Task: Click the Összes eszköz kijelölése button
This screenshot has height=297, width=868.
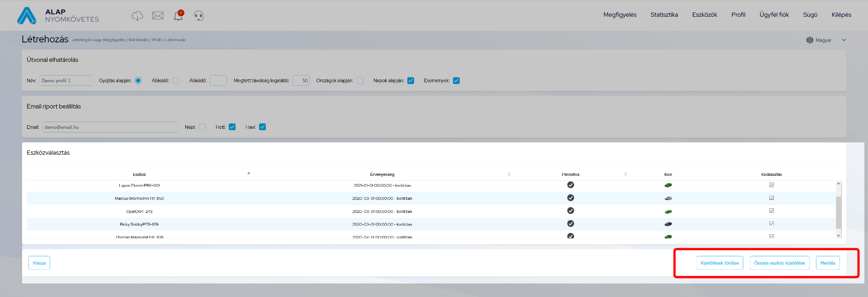Action: (x=779, y=263)
